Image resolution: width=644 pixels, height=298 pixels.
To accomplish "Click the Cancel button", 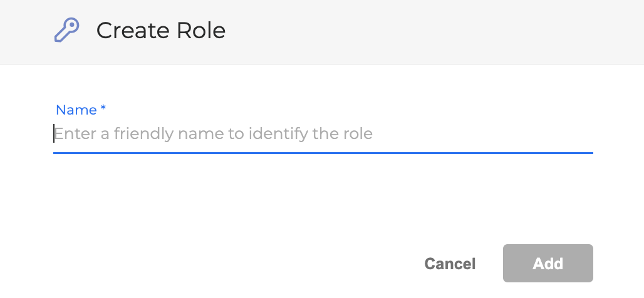I will (450, 264).
